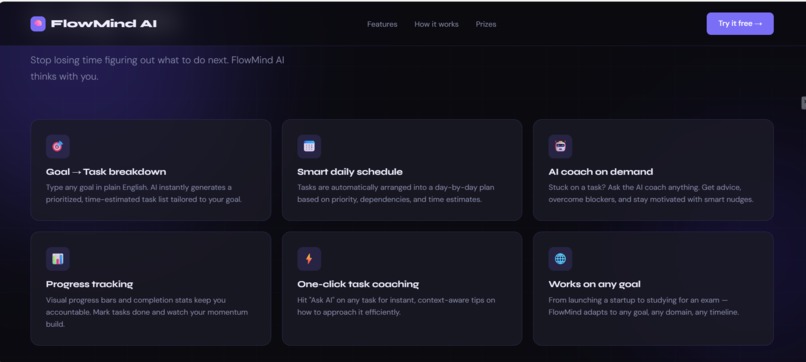Click text 'Visual progress bars and completion stats'
The height and width of the screenshot is (362, 806).
(147, 312)
